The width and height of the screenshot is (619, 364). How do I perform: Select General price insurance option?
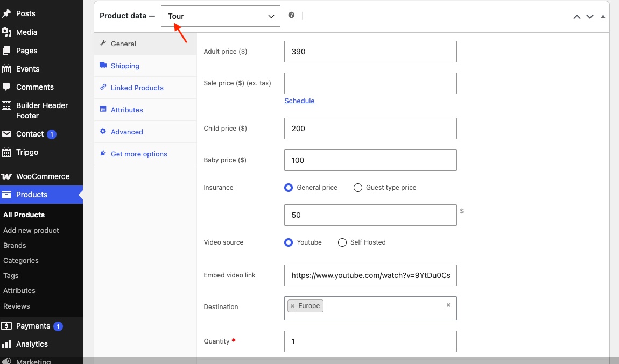(x=289, y=188)
